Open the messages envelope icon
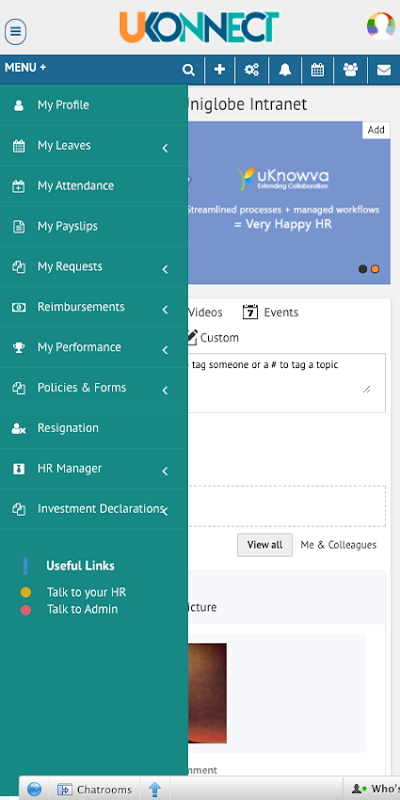400x800 pixels. [384, 70]
